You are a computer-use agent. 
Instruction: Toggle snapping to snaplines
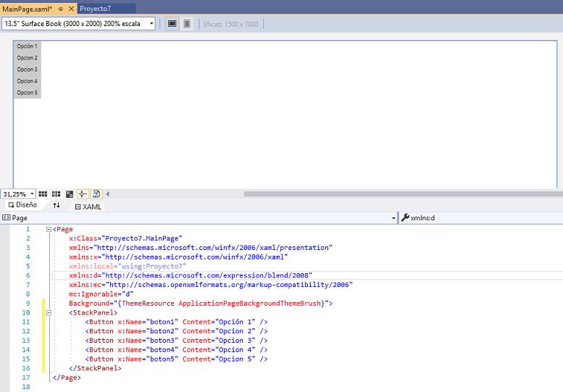pos(83,194)
